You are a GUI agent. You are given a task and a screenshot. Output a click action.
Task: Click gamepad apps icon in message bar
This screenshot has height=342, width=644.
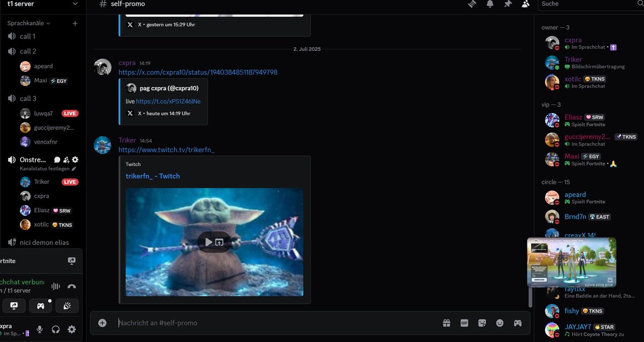517,323
